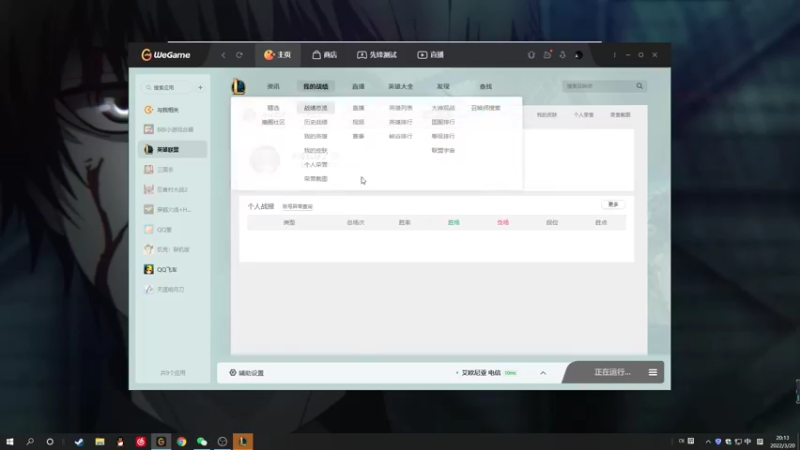
Task: Select QQ飞车 in the sidebar
Action: pyautogui.click(x=173, y=269)
